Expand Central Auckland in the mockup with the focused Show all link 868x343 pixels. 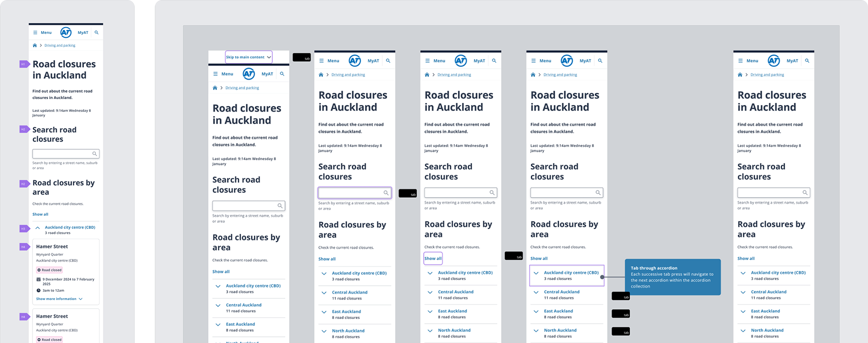[x=430, y=292]
